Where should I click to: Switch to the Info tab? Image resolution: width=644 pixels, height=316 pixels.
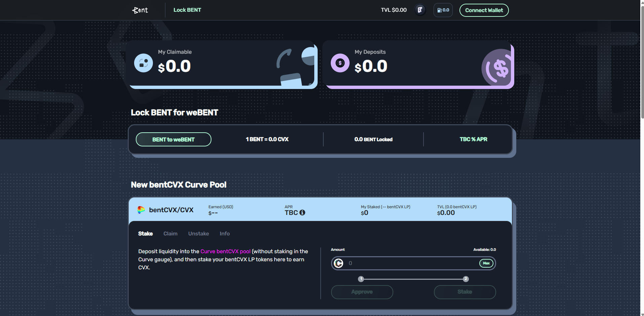click(225, 234)
